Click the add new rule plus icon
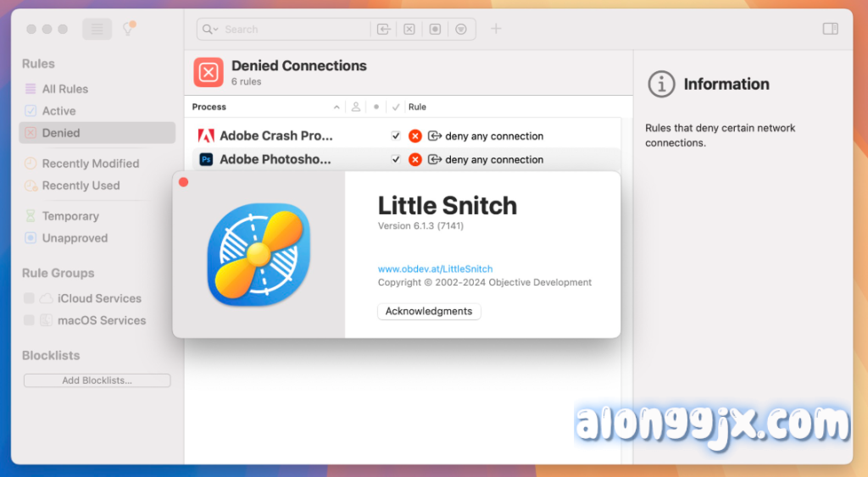Viewport: 868px width, 477px height. 496,29
